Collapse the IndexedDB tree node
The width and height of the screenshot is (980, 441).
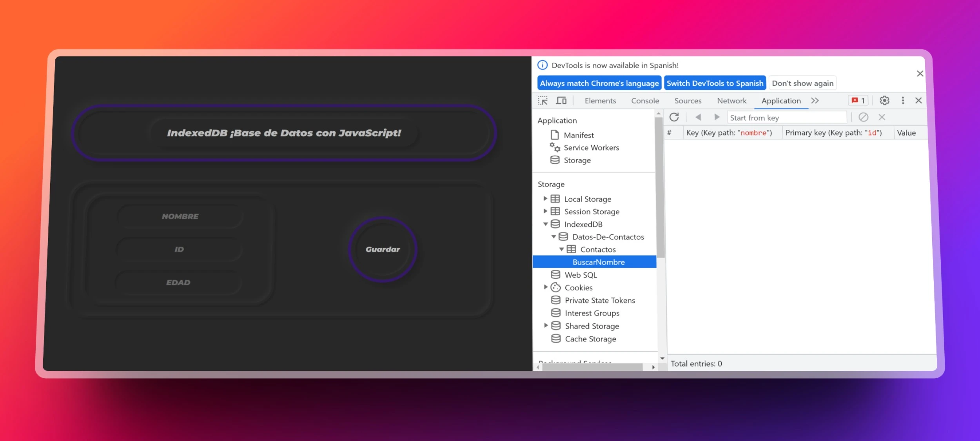coord(545,224)
